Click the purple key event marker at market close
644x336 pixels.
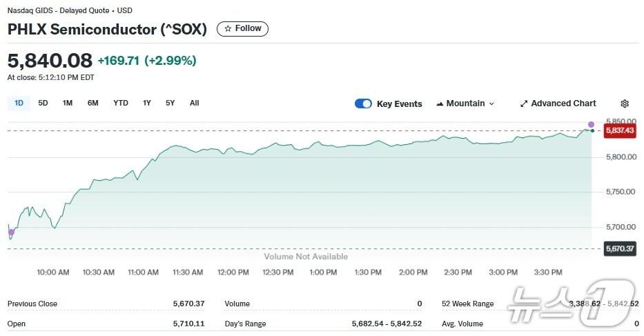(x=591, y=125)
